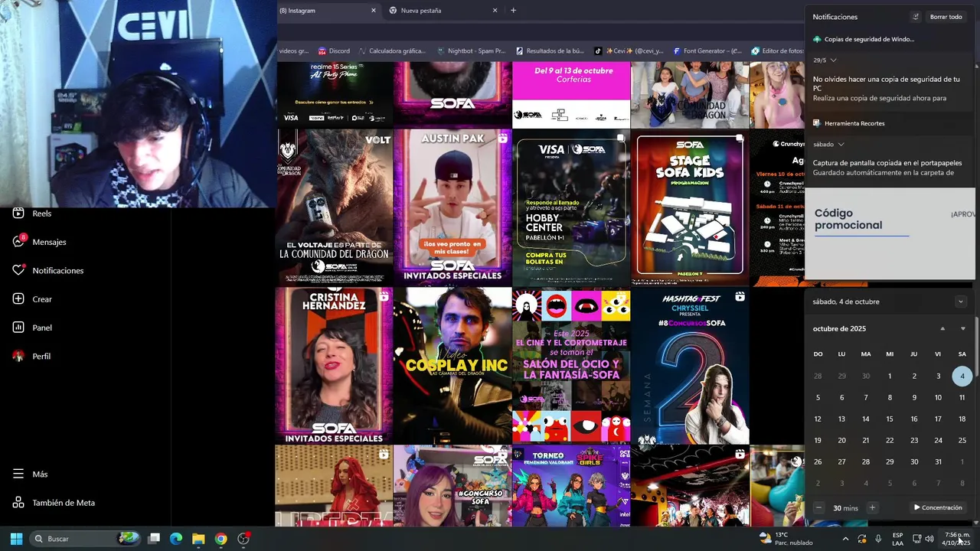
Task: Open the Austin Pak invitados especiales post
Action: pyautogui.click(x=452, y=207)
